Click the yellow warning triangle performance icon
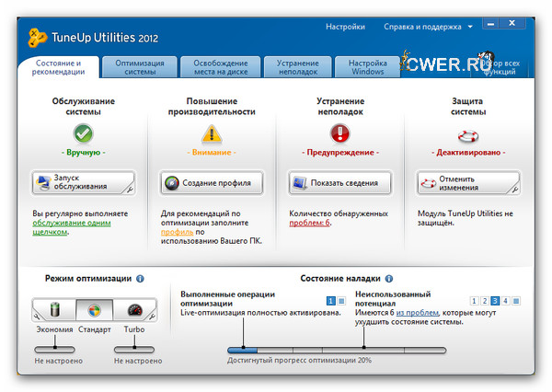The height and width of the screenshot is (392, 552). click(212, 134)
